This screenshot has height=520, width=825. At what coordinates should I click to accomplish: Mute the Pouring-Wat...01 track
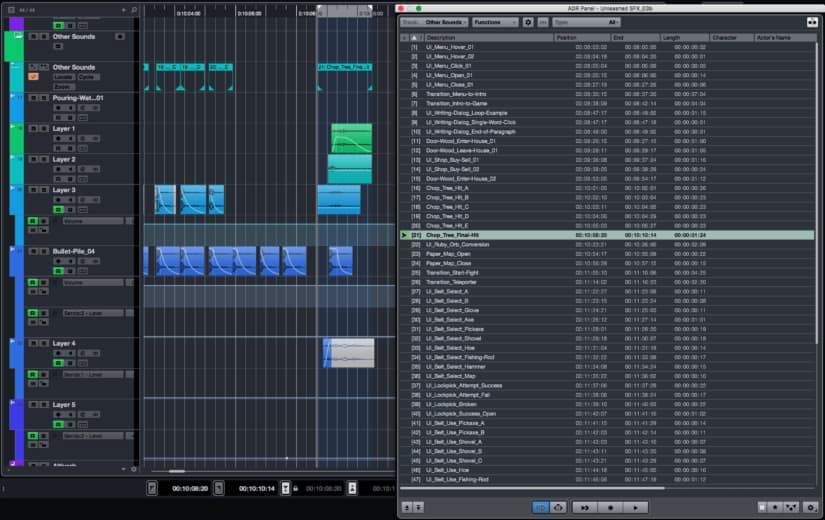coord(34,98)
